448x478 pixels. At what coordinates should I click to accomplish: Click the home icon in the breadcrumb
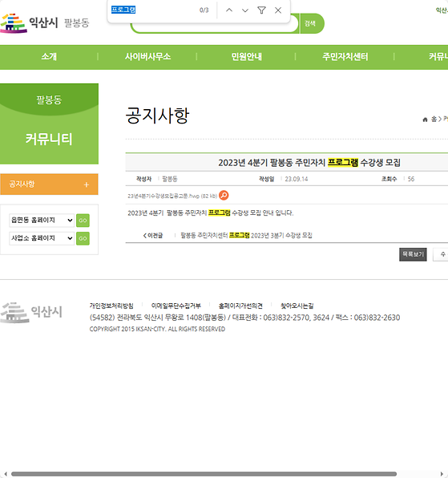coord(425,119)
